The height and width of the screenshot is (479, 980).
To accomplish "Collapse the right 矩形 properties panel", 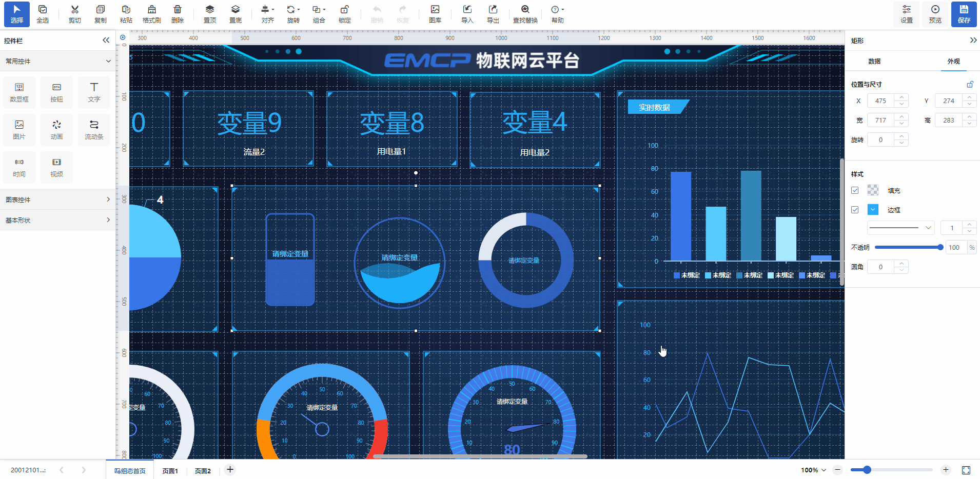I will 973,40.
